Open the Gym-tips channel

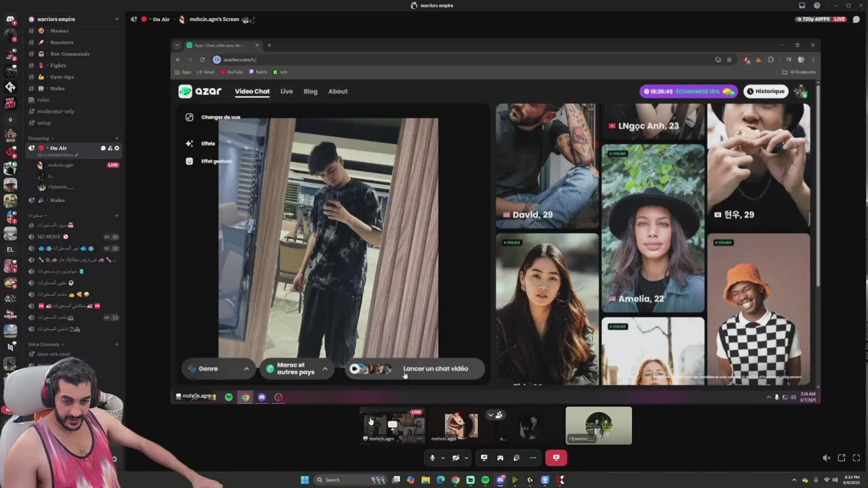[x=74, y=77]
